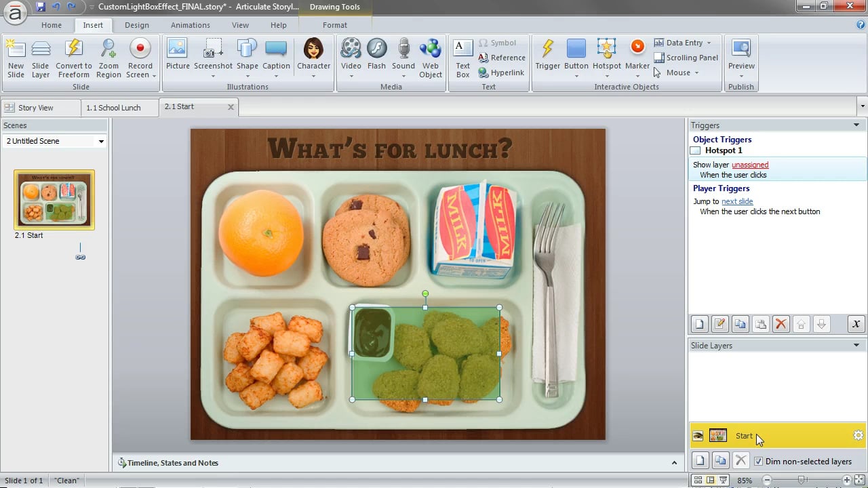868x488 pixels.
Task: Save the project from quick access toolbar
Action: point(41,7)
